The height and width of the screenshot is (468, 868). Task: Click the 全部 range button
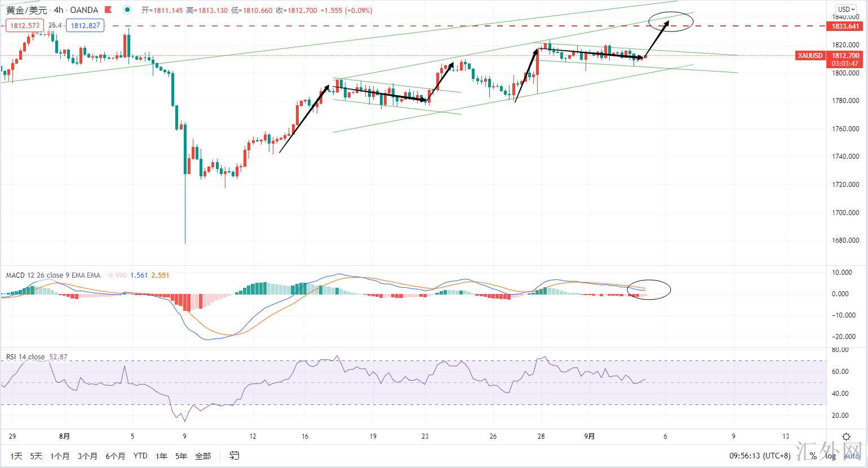pos(203,456)
